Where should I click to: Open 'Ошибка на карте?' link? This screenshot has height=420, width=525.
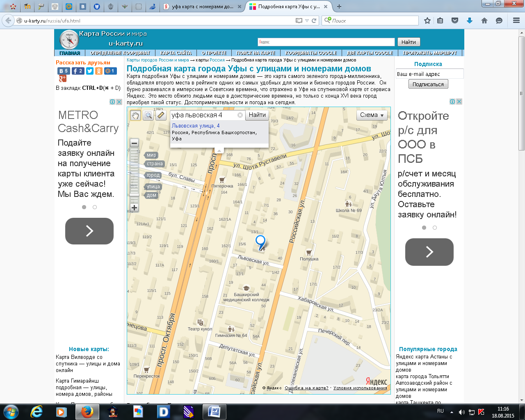tap(306, 388)
